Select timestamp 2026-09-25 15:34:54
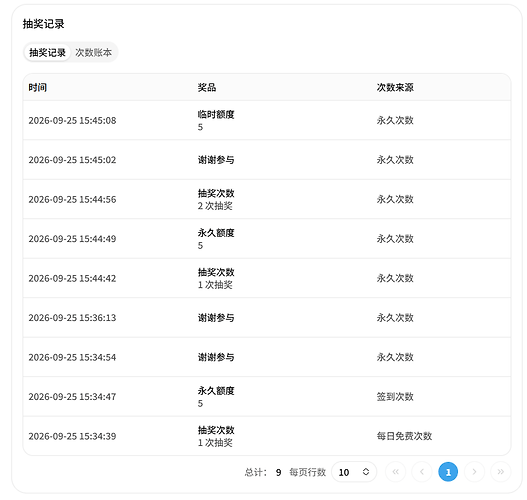Viewport: 527px width, 500px height. (x=72, y=357)
